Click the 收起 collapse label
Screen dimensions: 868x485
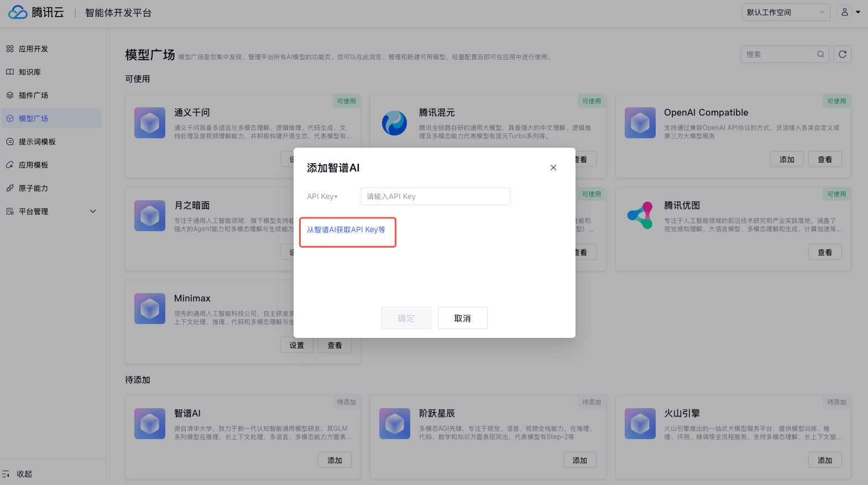24,474
